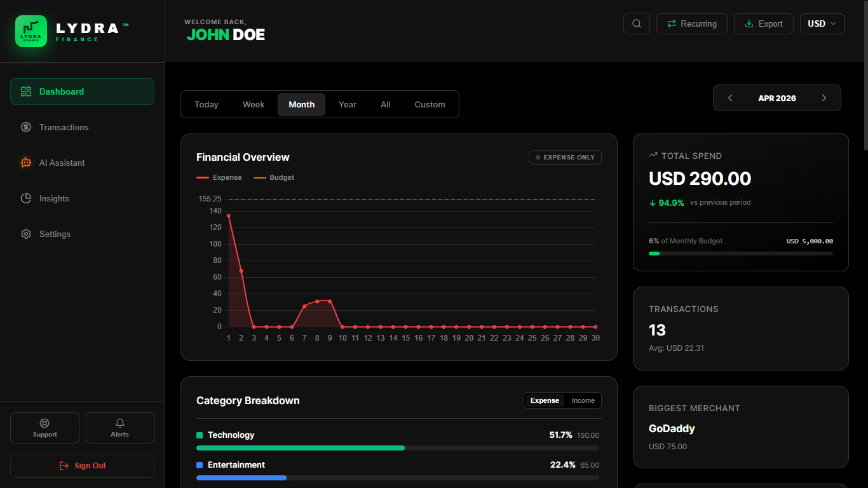The height and width of the screenshot is (488, 868).
Task: Toggle the Expense Only chart filter
Action: 565,158
